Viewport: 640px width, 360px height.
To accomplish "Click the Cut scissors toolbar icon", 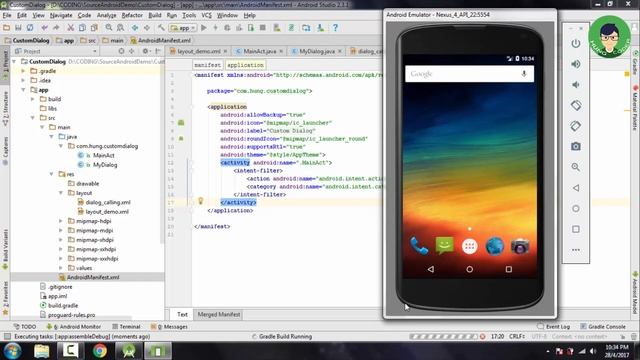I will pyautogui.click(x=71, y=28).
